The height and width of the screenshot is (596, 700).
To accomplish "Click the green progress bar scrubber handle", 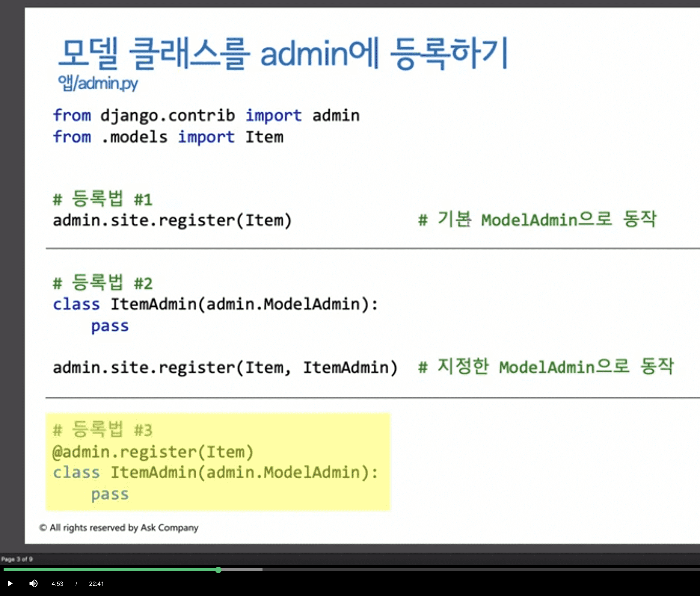I will point(218,570).
